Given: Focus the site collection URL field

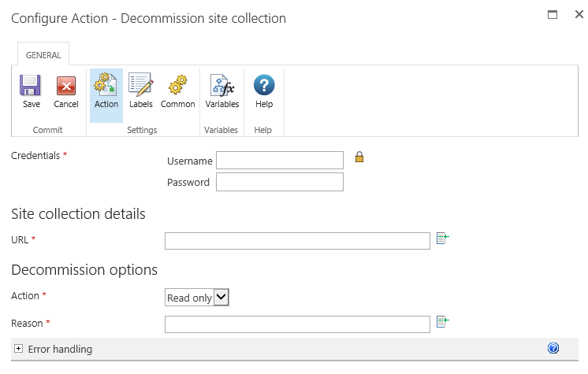Looking at the screenshot, I should click(x=297, y=241).
